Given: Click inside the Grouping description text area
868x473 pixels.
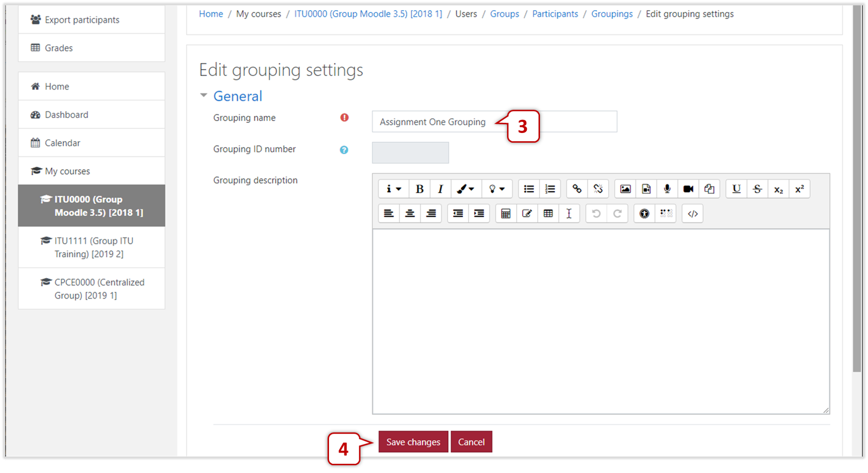Looking at the screenshot, I should point(601,322).
